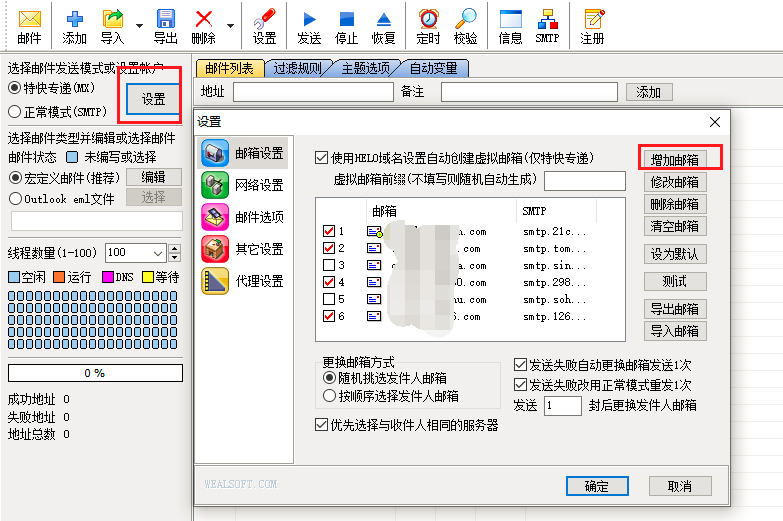
Task: Click the orange 运行 color swatch
Action: point(59,277)
